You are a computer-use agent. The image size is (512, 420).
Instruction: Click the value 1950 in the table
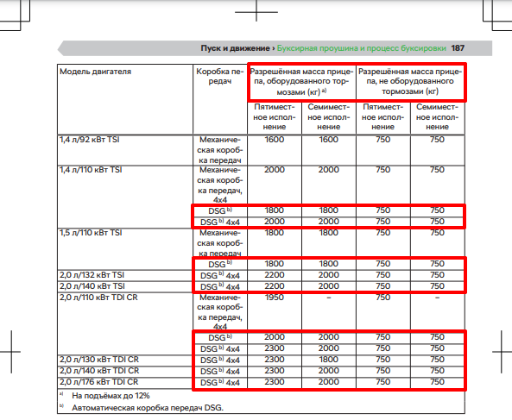point(275,298)
